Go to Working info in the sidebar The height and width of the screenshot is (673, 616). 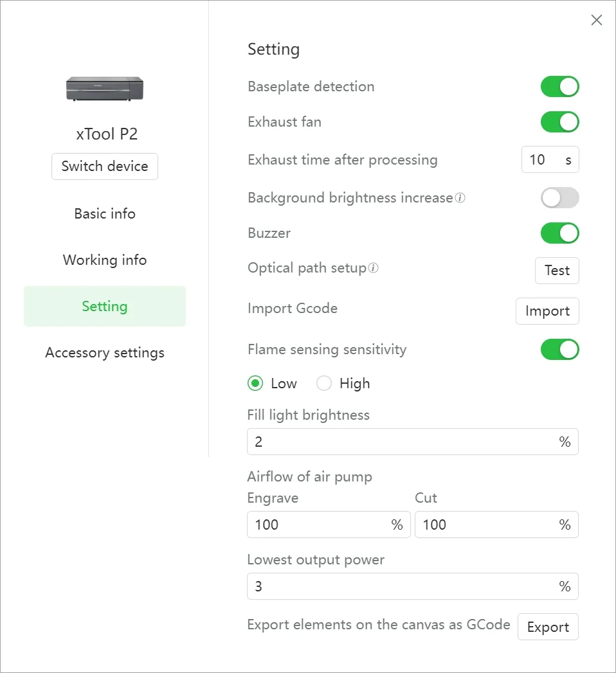tap(105, 260)
